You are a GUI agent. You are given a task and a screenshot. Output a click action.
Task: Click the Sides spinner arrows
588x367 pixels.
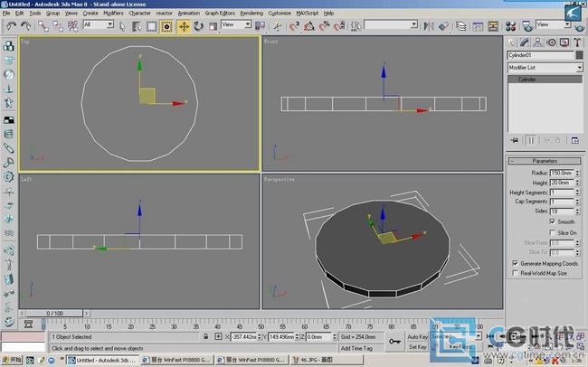577,212
